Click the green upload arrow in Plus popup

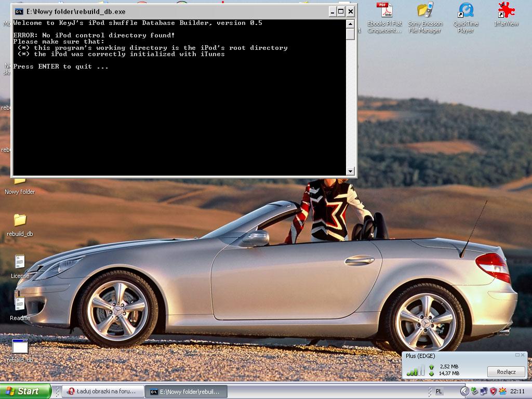[432, 367]
